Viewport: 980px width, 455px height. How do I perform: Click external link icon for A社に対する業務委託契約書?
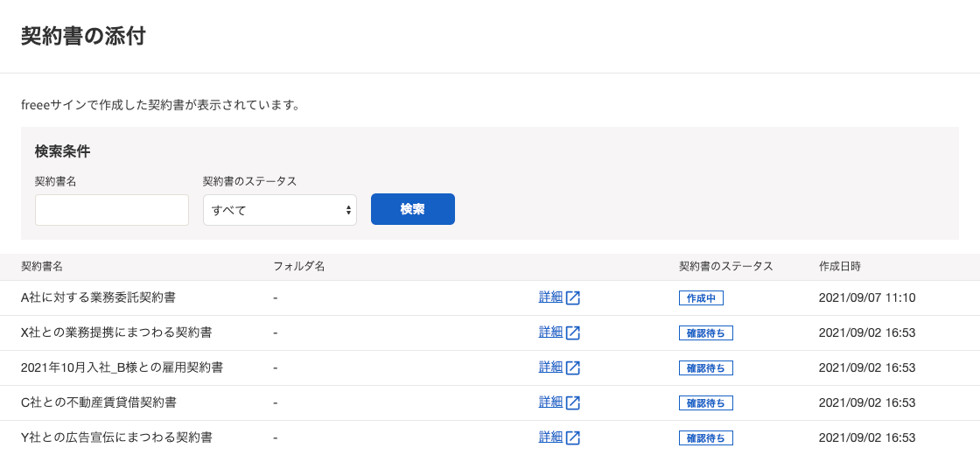[573, 298]
